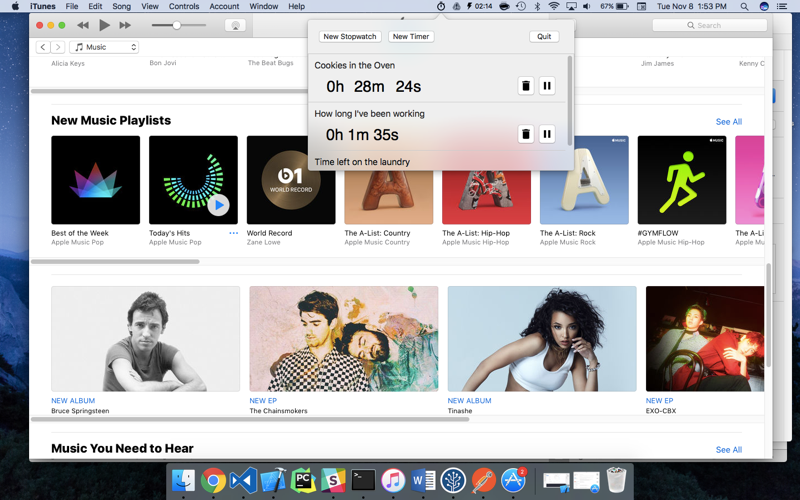Pause the Cookies in the Oven timer
Screen dimensions: 800x500
tap(547, 86)
